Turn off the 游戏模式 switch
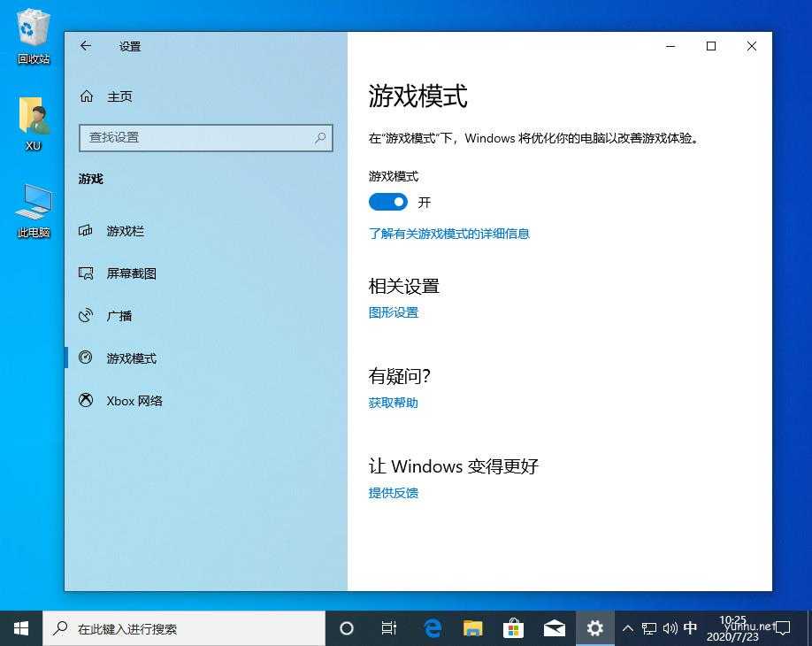 pos(387,202)
